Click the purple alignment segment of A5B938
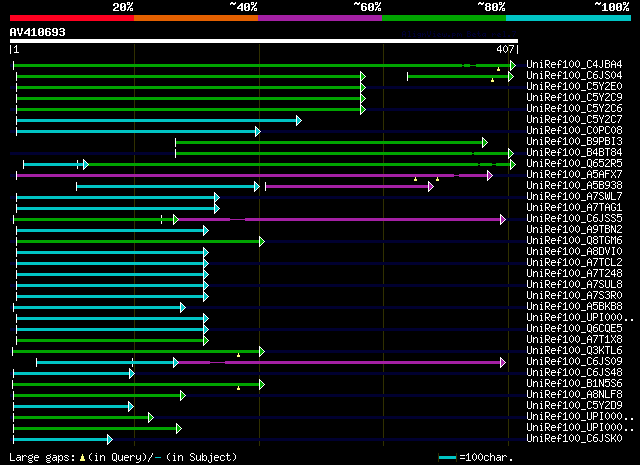The image size is (640, 465). (347, 187)
